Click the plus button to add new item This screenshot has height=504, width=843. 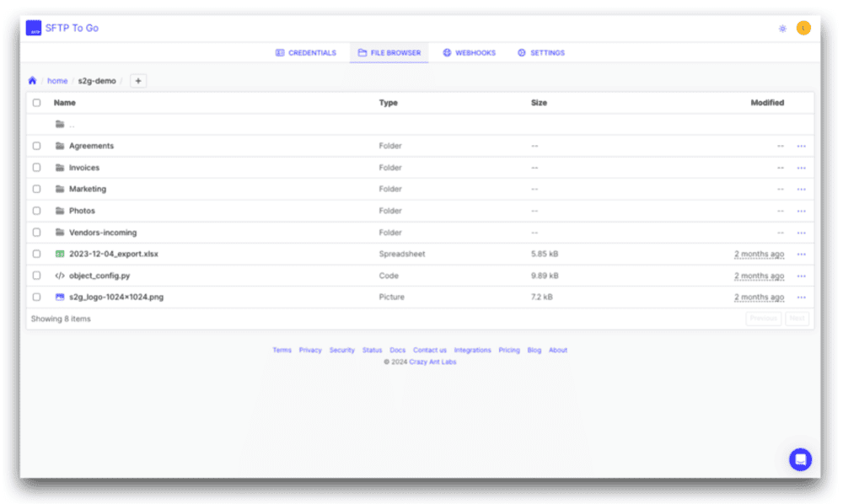[x=138, y=81]
